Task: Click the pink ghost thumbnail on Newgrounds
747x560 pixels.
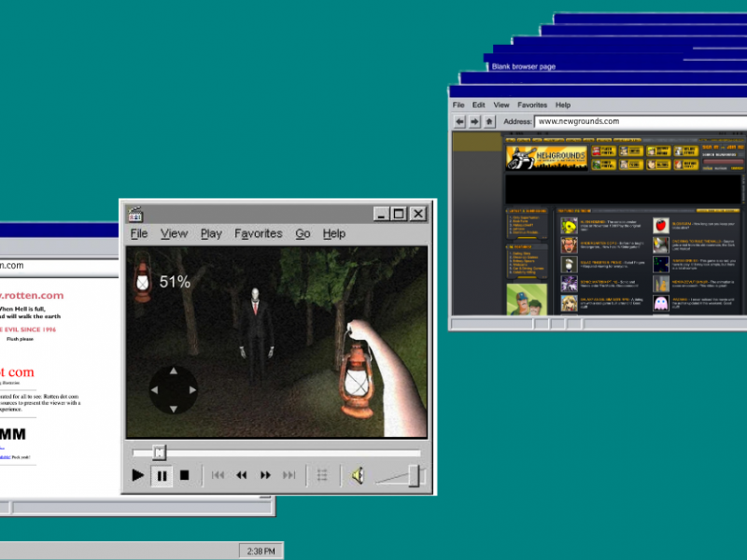Action: click(x=661, y=303)
